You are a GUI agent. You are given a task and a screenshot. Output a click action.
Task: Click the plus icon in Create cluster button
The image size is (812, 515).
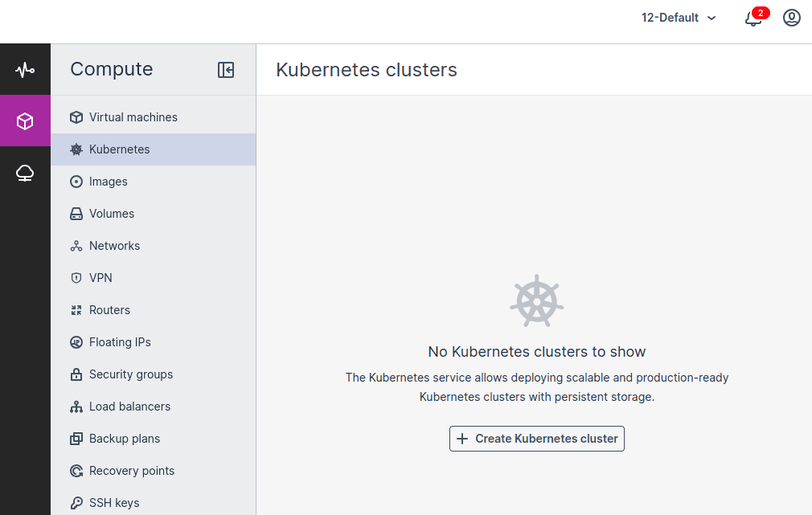(462, 439)
